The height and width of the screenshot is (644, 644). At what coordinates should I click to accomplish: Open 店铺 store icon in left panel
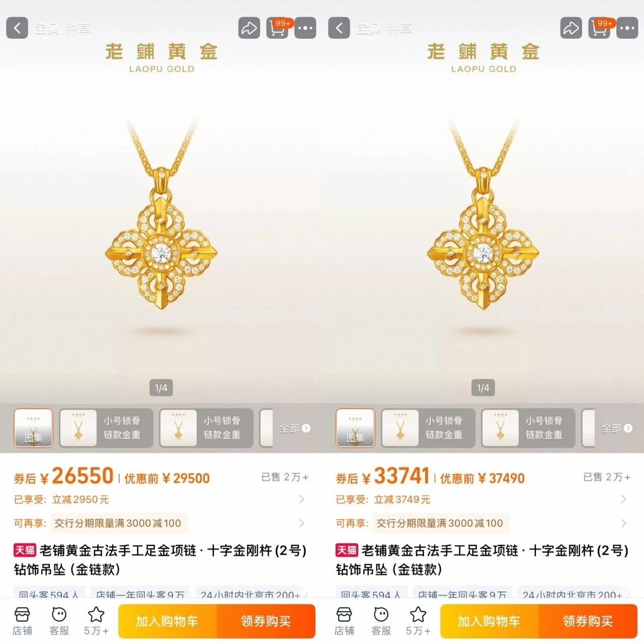pyautogui.click(x=22, y=621)
